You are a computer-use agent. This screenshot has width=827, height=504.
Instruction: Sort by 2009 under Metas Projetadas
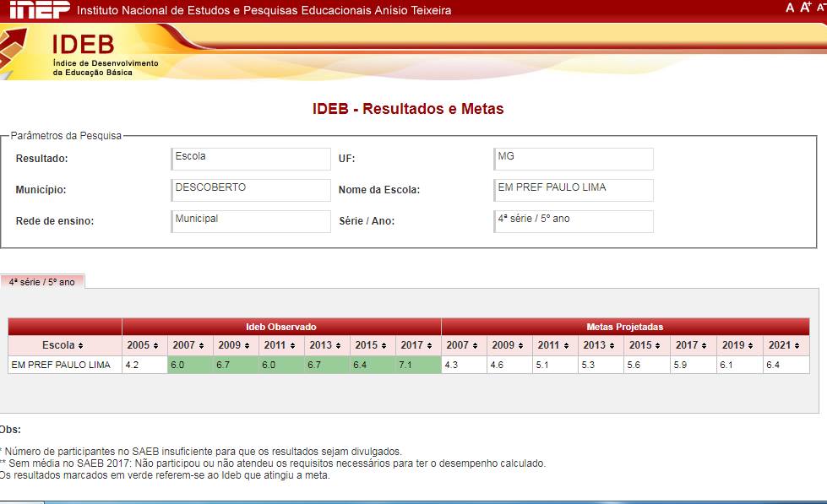click(509, 345)
